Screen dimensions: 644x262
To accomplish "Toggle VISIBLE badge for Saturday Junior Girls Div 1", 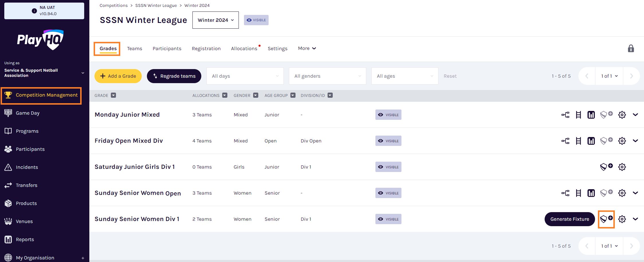I will (x=388, y=167).
